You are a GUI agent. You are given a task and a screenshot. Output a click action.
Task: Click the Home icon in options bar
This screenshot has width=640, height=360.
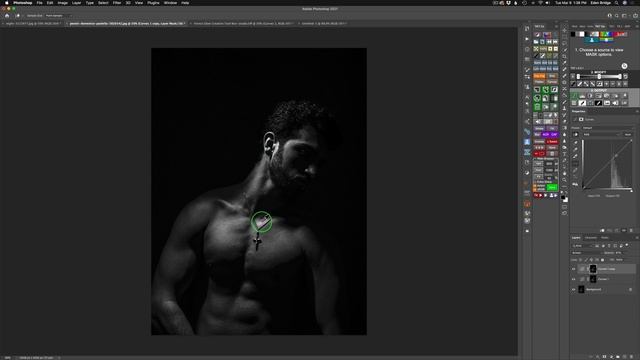tap(7, 16)
